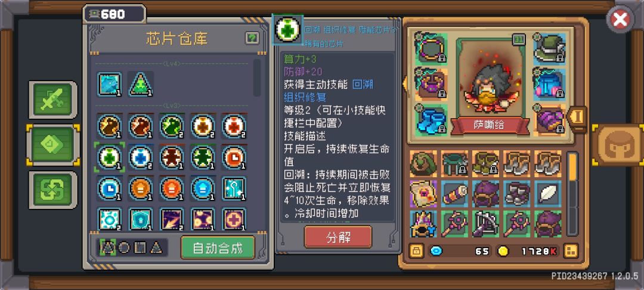Expand the page I side tab
Image resolution: width=644 pixels, height=290 pixels.
577,117
